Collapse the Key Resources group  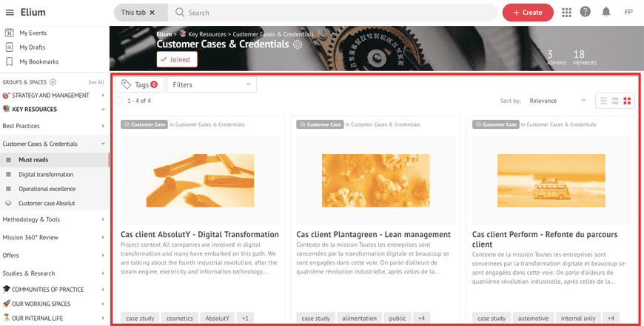103,110
